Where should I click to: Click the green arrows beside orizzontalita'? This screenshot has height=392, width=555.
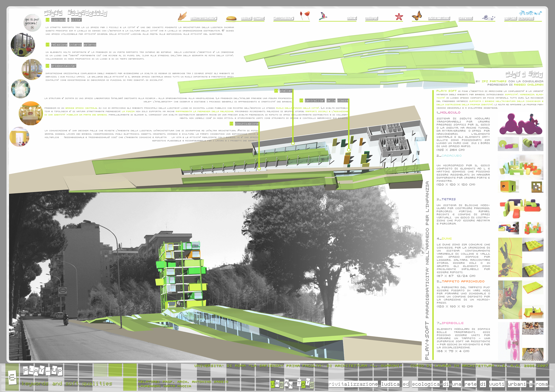pyautogui.click(x=48, y=66)
